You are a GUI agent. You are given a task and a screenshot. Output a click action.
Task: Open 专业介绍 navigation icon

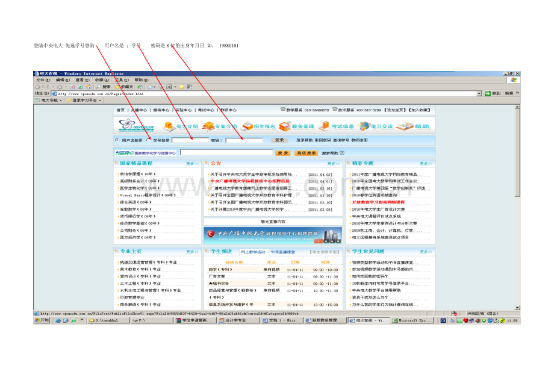tap(219, 126)
